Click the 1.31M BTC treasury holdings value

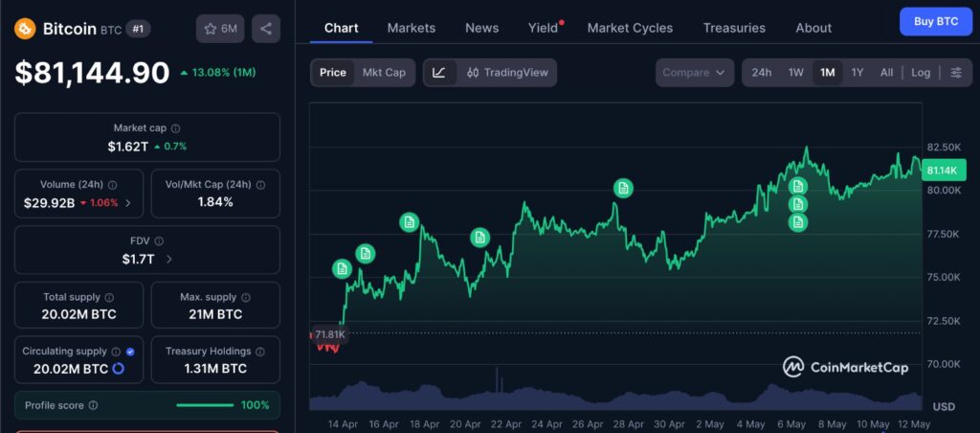click(x=215, y=369)
